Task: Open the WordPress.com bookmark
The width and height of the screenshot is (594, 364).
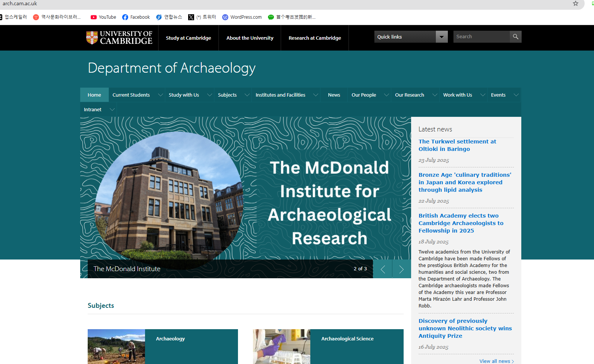Action: 242,17
